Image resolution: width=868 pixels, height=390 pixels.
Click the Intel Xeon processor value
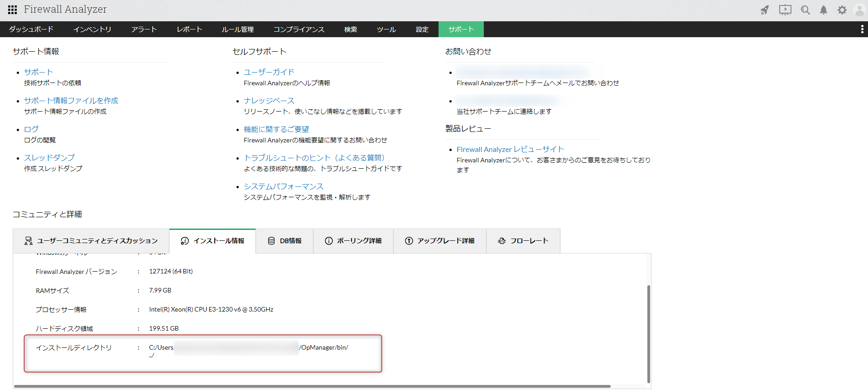[x=211, y=309]
